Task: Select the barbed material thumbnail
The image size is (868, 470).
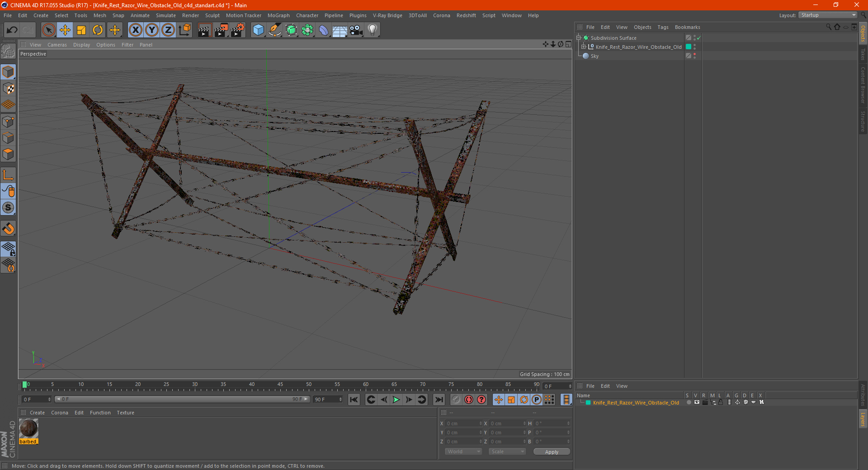Action: (x=28, y=428)
